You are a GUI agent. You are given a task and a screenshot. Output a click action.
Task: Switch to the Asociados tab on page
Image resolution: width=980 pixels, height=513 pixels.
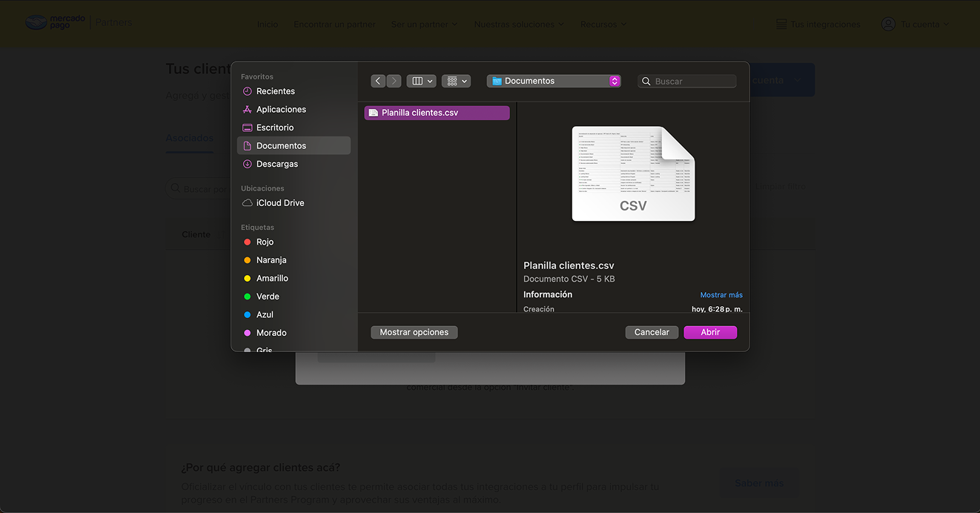190,138
